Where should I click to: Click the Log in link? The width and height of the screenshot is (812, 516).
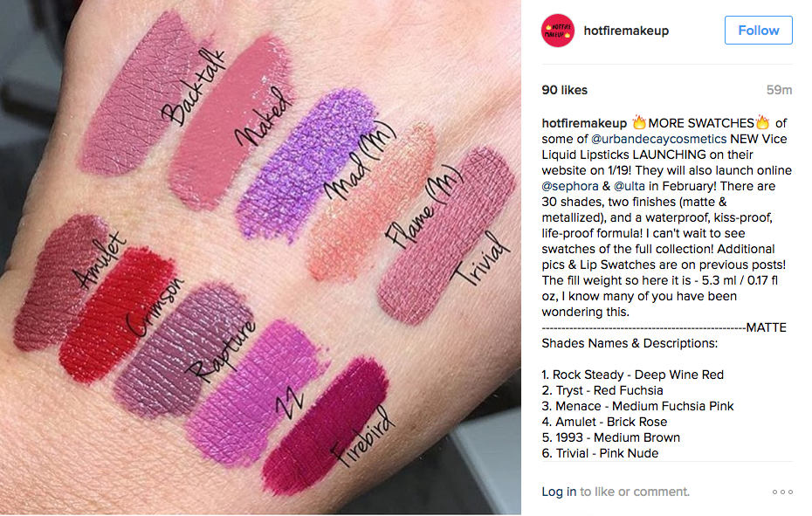[x=559, y=492]
